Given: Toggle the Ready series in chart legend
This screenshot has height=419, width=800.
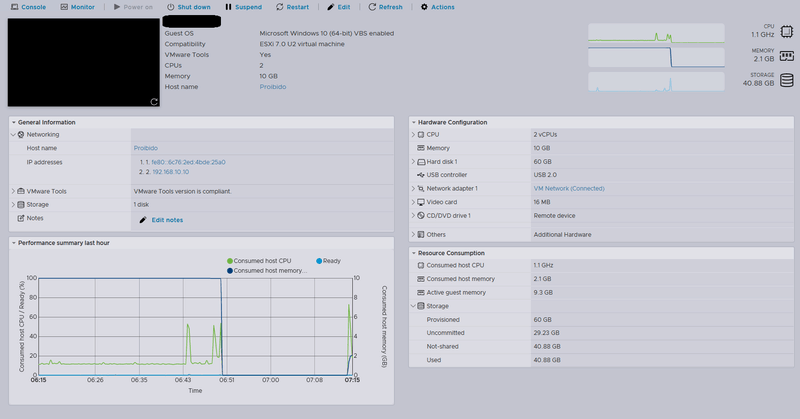Looking at the screenshot, I should click(x=325, y=261).
